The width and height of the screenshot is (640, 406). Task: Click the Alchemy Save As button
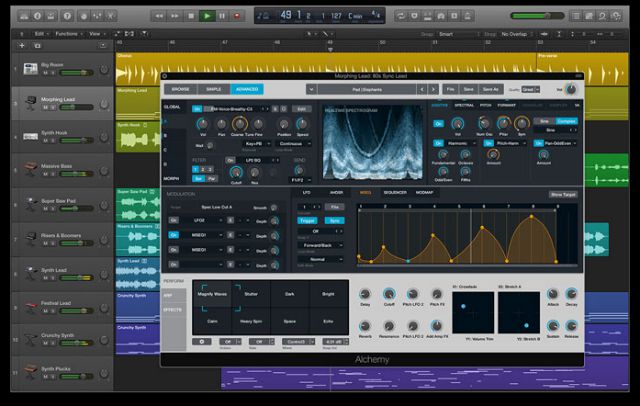tap(491, 89)
